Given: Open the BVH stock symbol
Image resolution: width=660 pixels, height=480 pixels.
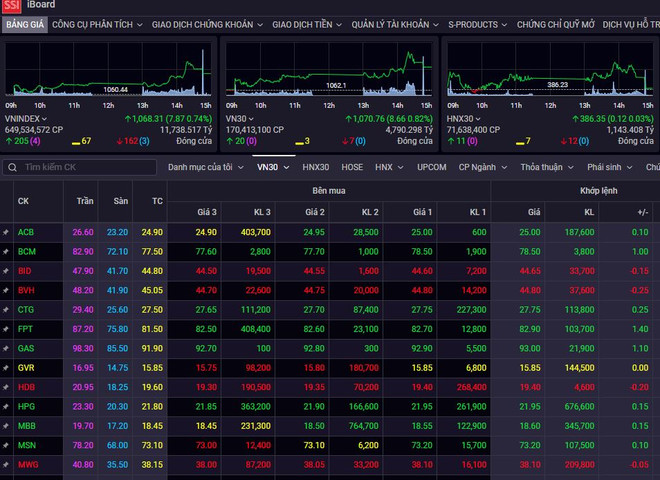Looking at the screenshot, I should pyautogui.click(x=26, y=290).
